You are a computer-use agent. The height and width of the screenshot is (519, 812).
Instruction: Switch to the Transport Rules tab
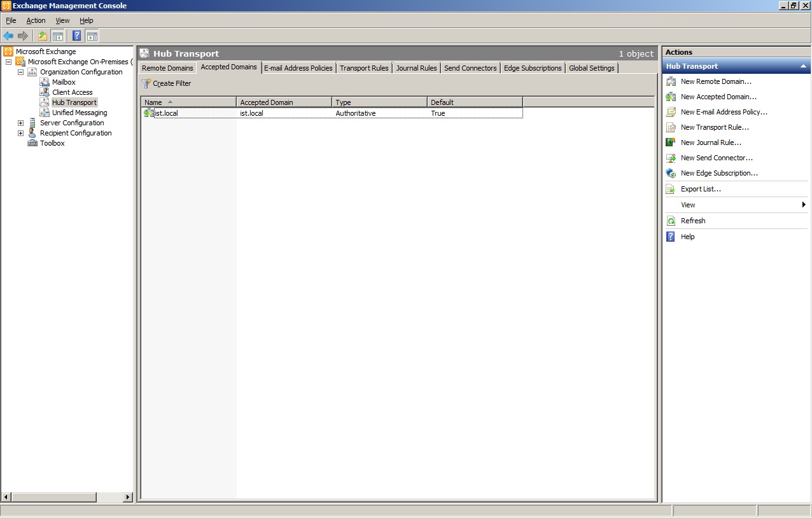pos(364,68)
